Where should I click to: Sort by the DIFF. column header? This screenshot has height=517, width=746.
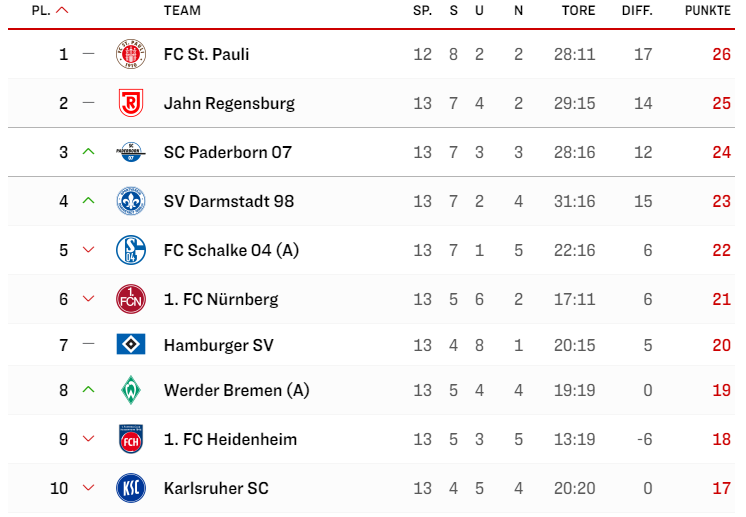(637, 10)
